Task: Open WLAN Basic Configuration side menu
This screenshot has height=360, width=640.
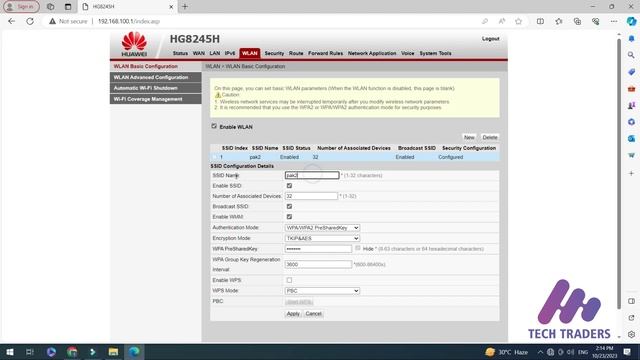Action: point(156,67)
